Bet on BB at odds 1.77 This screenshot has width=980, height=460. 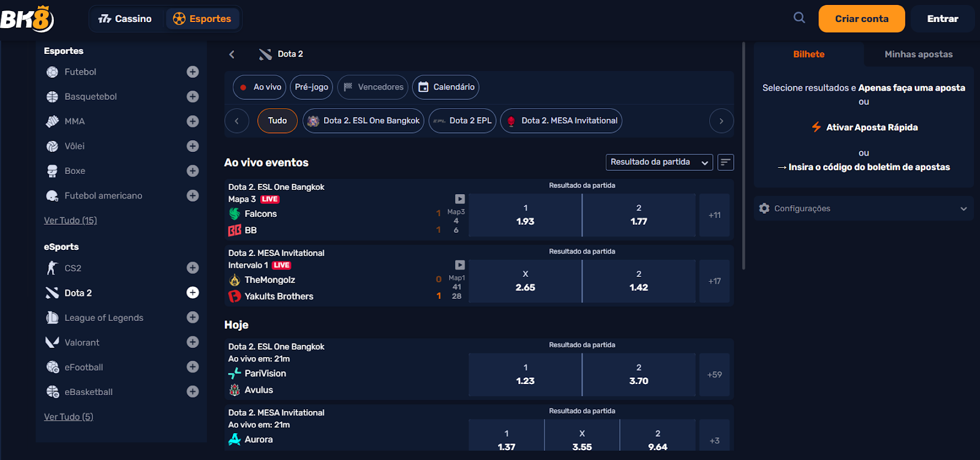point(639,215)
